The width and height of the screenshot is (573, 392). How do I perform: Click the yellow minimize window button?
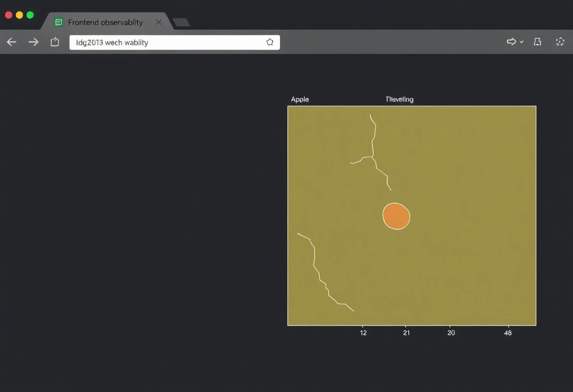pyautogui.click(x=19, y=15)
